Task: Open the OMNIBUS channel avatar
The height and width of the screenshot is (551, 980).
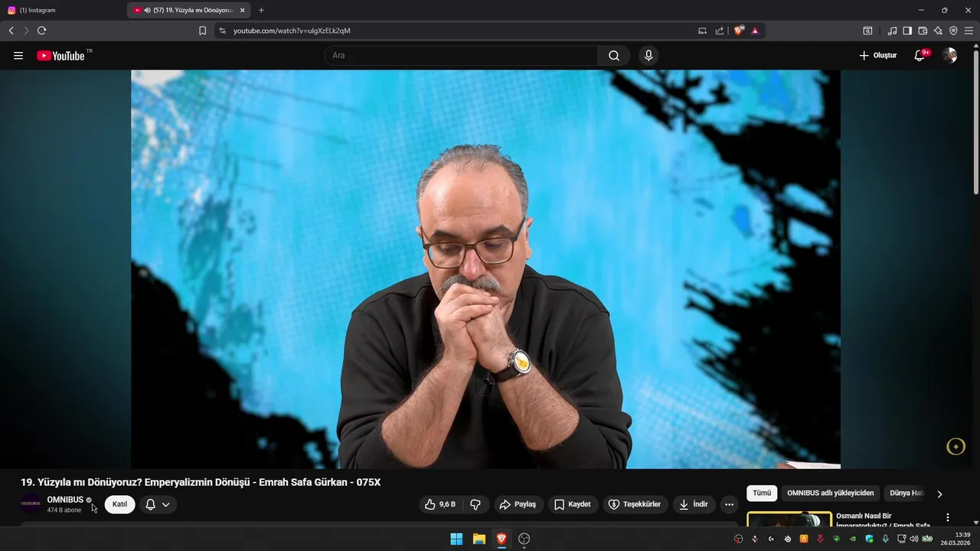Action: click(31, 504)
